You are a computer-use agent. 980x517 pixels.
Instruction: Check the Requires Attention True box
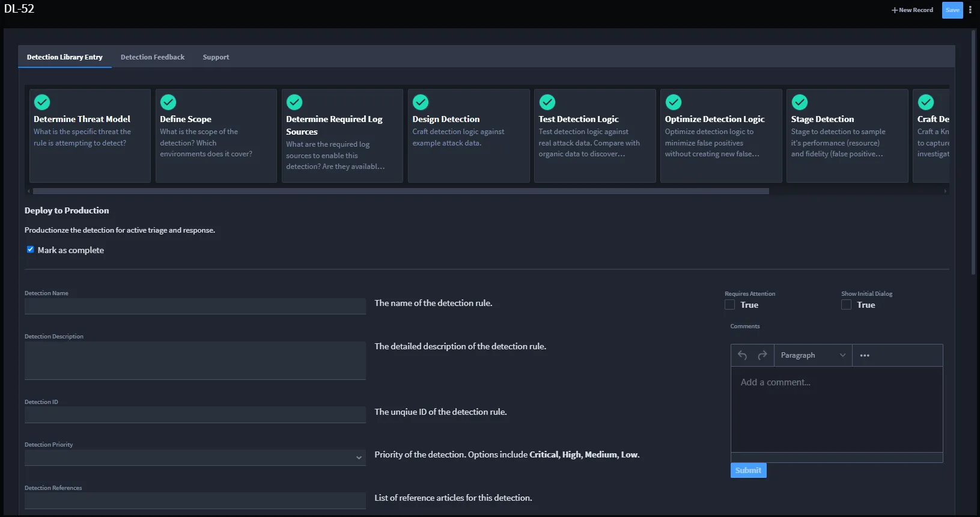[x=729, y=305]
